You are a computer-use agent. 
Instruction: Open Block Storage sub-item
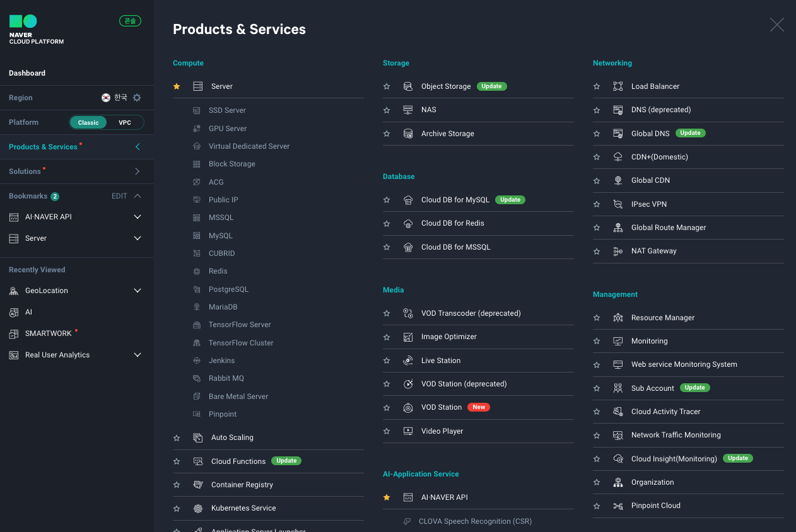(232, 164)
